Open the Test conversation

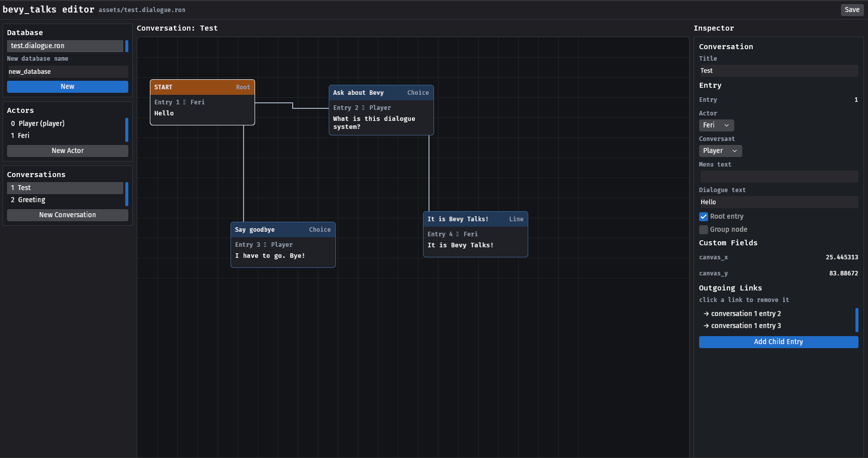click(65, 188)
